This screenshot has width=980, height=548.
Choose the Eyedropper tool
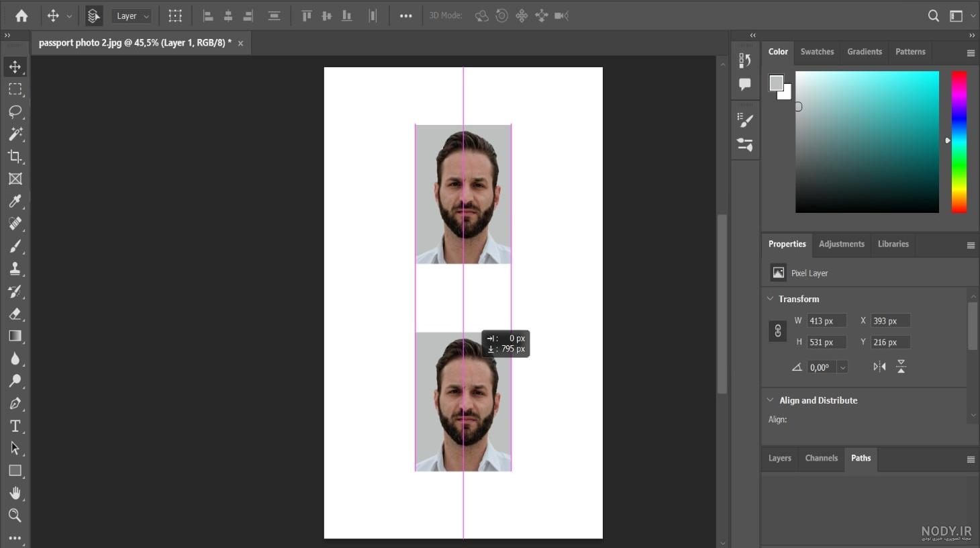coord(15,201)
